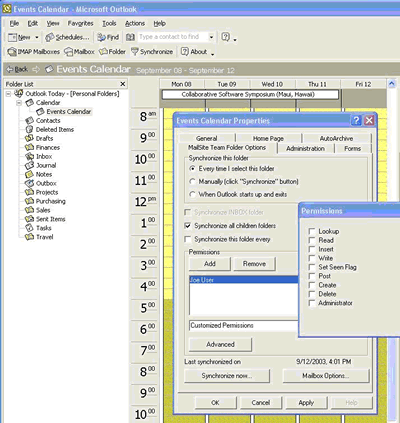Viewport: 400px width, 423px height.
Task: Select the Purchasing folder
Action: click(46, 202)
